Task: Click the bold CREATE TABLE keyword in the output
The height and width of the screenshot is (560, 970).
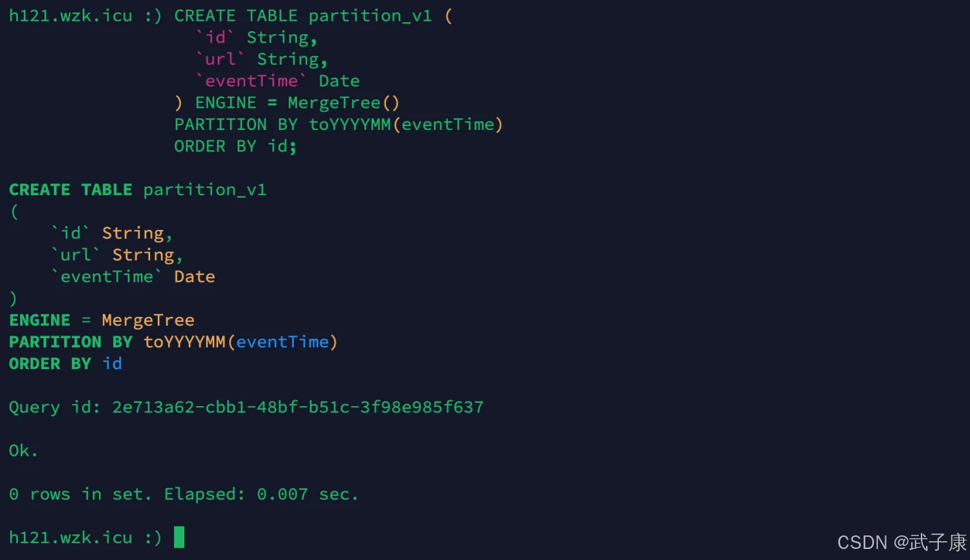Action: click(70, 190)
